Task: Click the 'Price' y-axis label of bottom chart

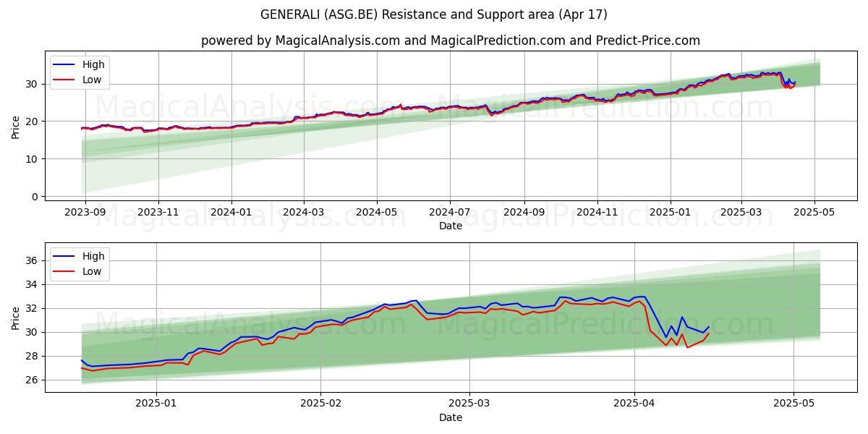Action: 16,318
